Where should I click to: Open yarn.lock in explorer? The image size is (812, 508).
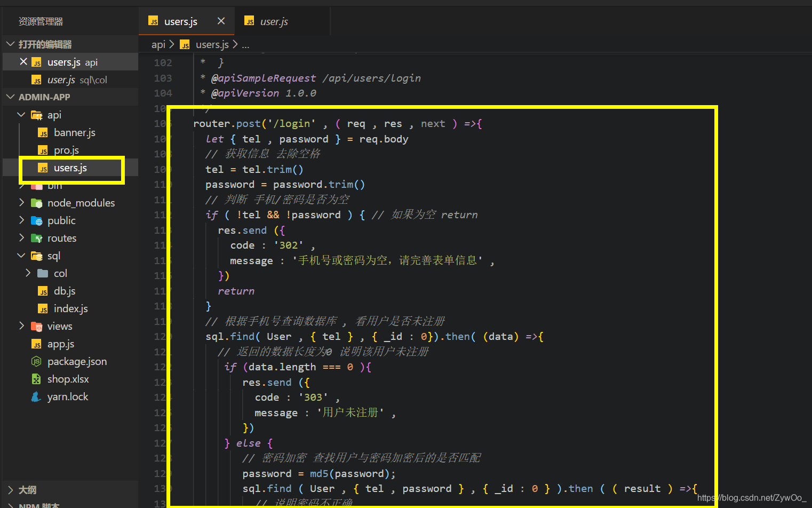coord(68,396)
